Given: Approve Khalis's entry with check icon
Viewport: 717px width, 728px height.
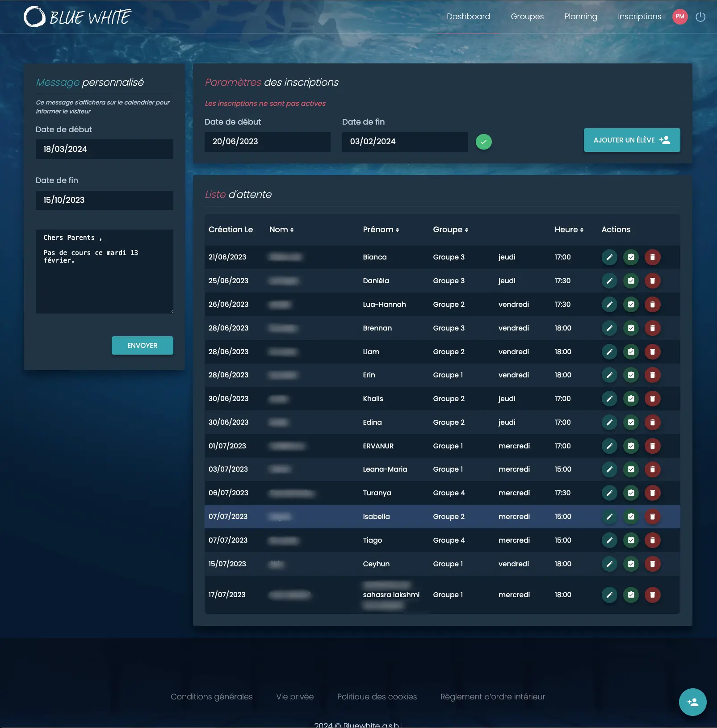Looking at the screenshot, I should 631,399.
